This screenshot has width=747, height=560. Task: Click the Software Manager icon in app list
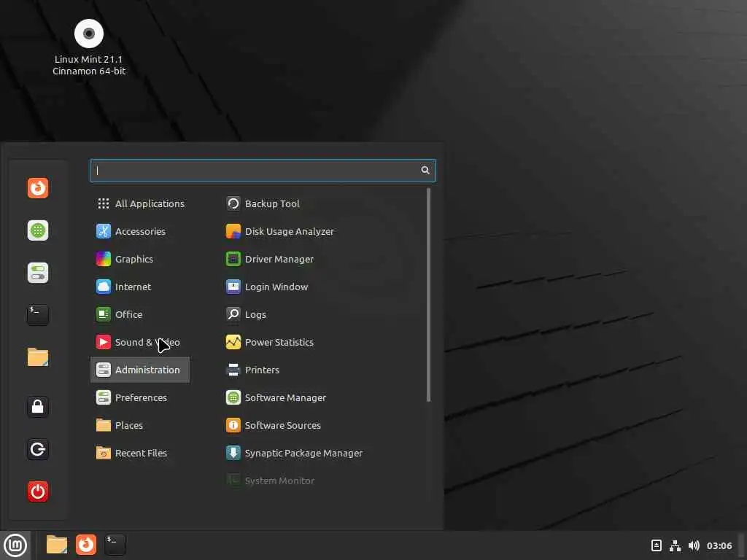tap(233, 397)
